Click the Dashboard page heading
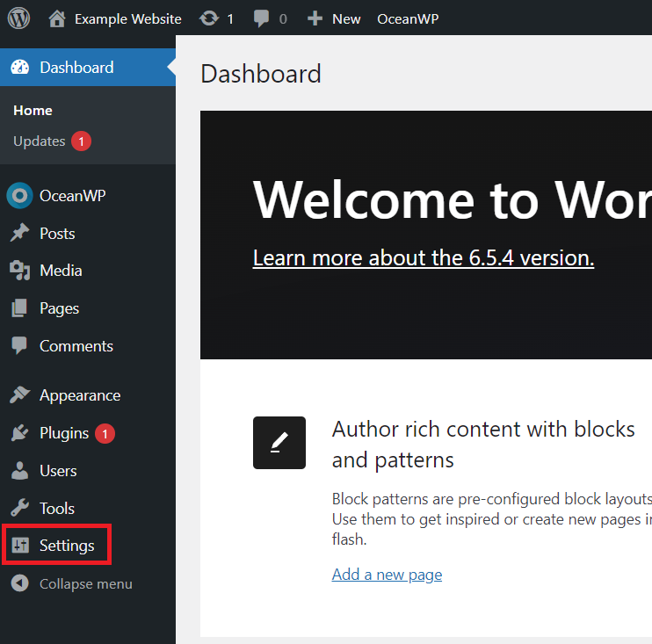The image size is (652, 644). (x=261, y=74)
